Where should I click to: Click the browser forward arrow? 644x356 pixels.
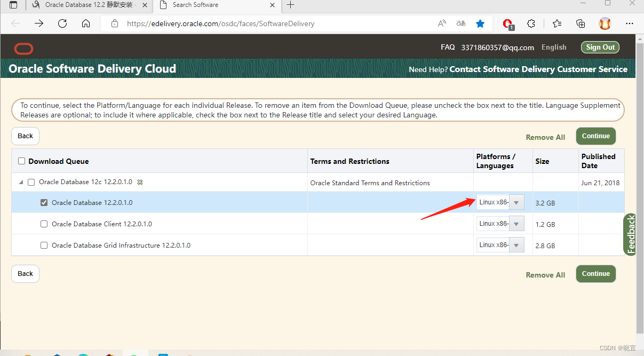(x=39, y=23)
